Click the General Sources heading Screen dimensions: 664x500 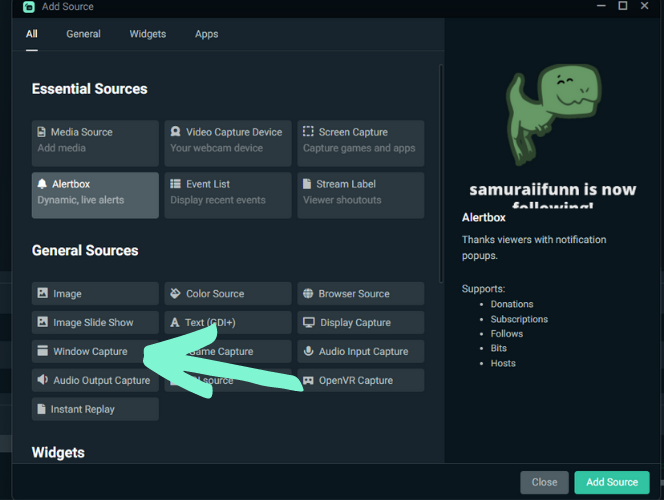(85, 251)
